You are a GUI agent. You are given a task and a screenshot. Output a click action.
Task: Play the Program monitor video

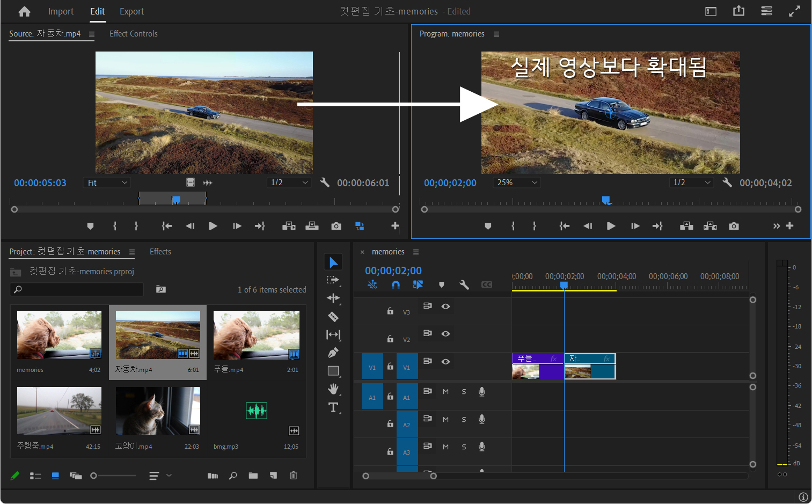(611, 226)
